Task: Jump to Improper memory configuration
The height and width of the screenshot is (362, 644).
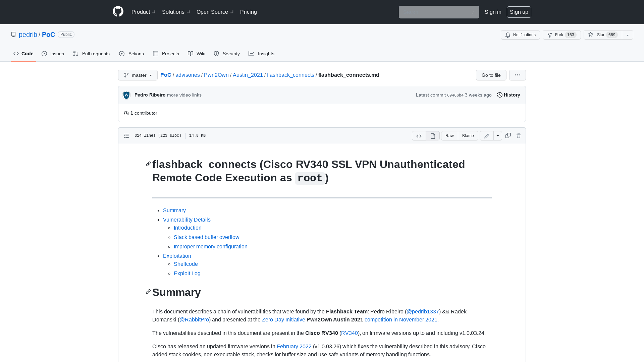Action: click(x=211, y=247)
